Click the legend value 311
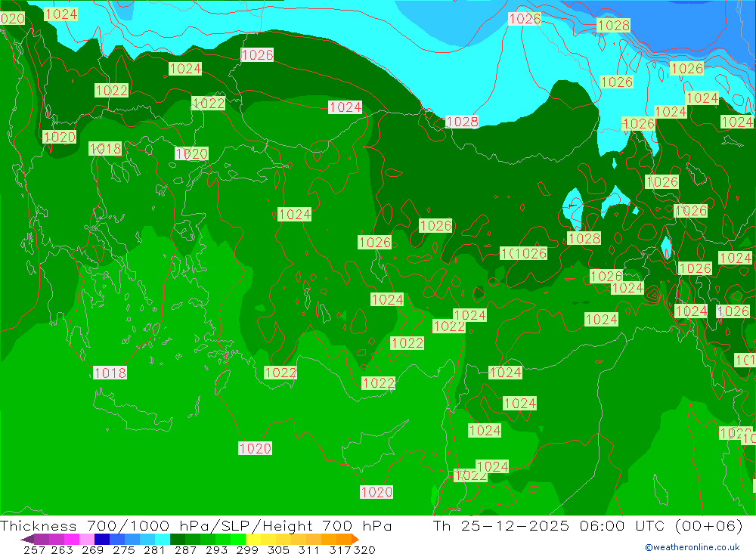The image size is (756, 554). coord(308,549)
